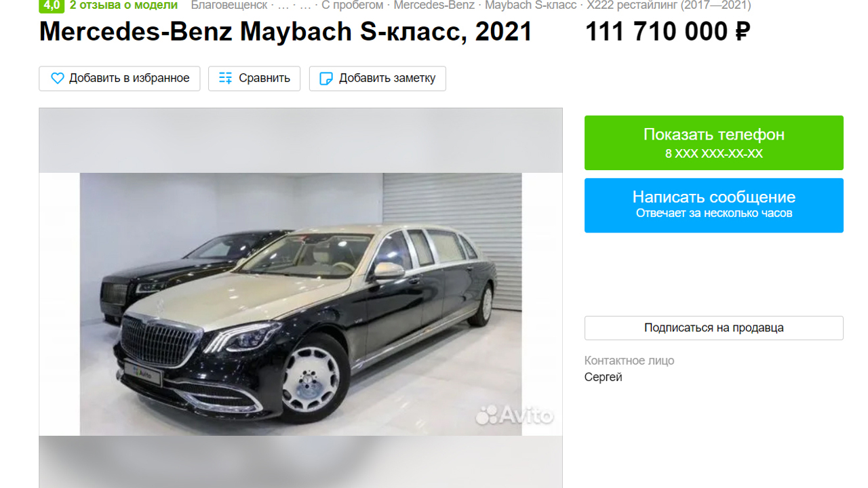The width and height of the screenshot is (868, 488).
Task: Click the Mercedes-Benz Maybach S-класс, 2021 heading
Action: (x=285, y=32)
